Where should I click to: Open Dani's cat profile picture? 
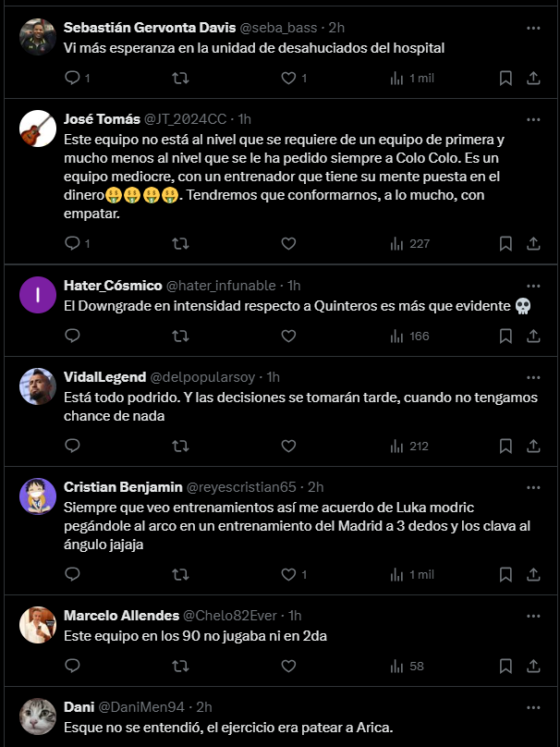click(38, 717)
